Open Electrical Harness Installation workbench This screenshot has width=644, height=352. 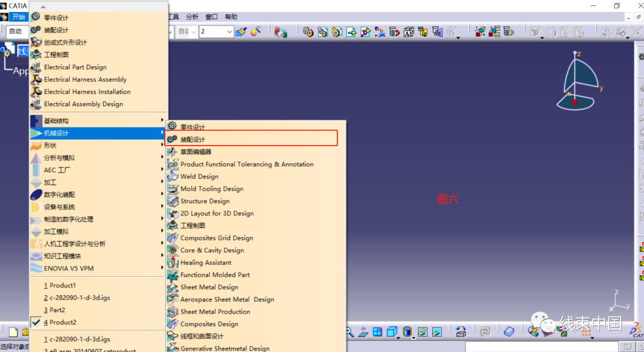[x=98, y=92]
